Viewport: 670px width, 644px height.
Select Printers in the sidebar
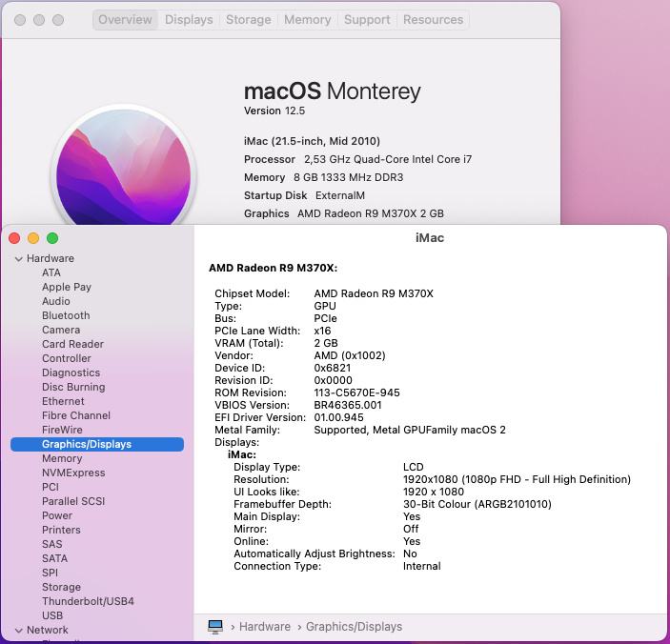pyautogui.click(x=61, y=530)
